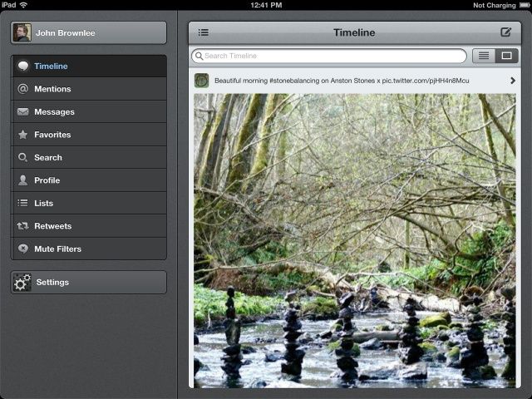Tap the compose new tweet icon
The image size is (532, 399).
click(x=505, y=32)
